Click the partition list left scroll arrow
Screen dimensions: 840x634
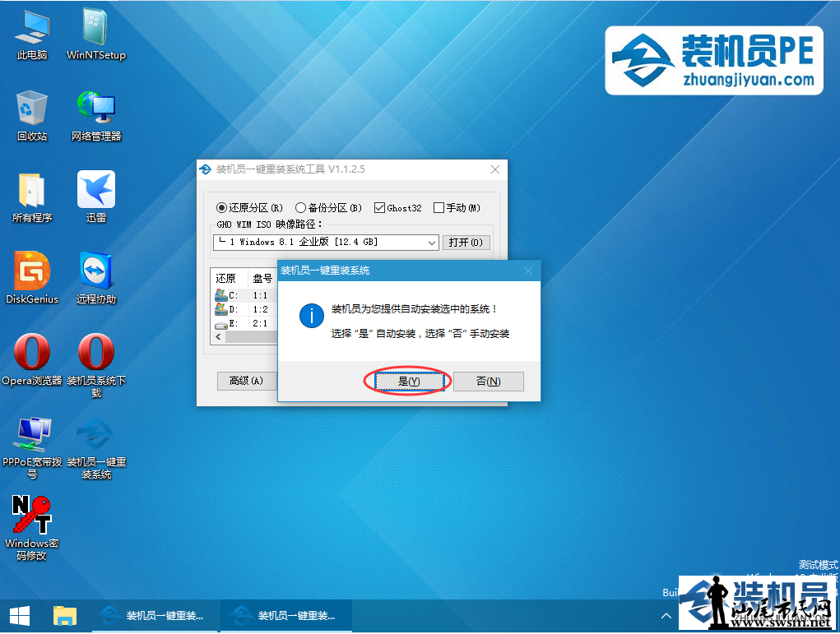click(218, 337)
